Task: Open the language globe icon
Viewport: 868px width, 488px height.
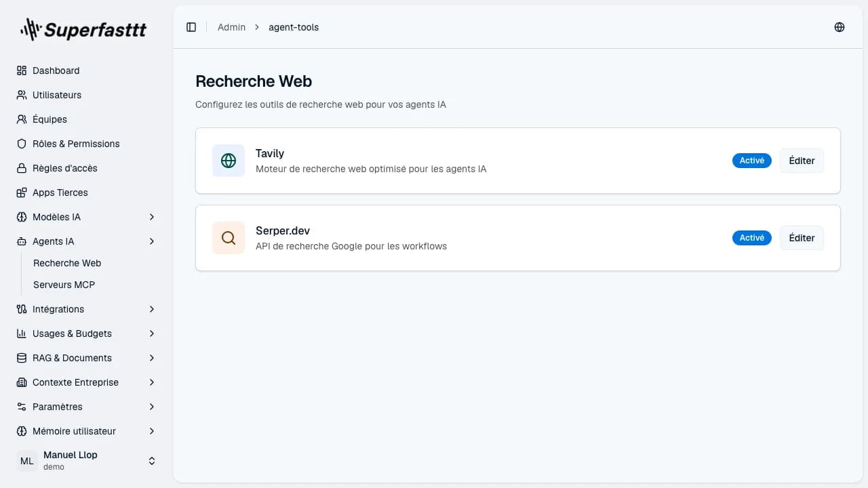Action: (840, 27)
